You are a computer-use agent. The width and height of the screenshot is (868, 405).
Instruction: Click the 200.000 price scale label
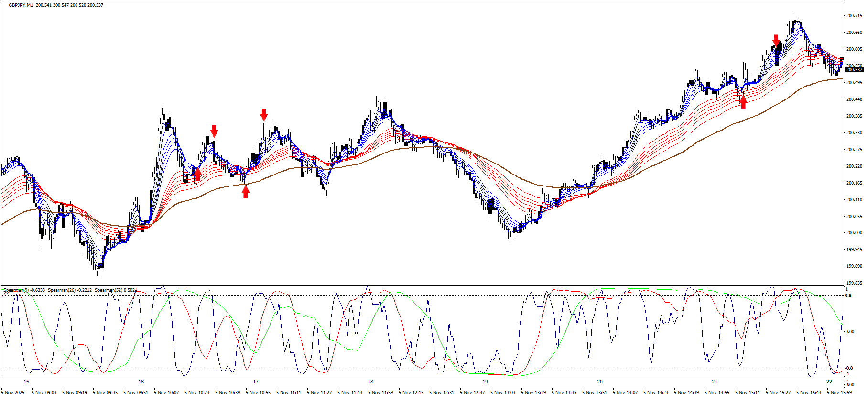point(854,233)
